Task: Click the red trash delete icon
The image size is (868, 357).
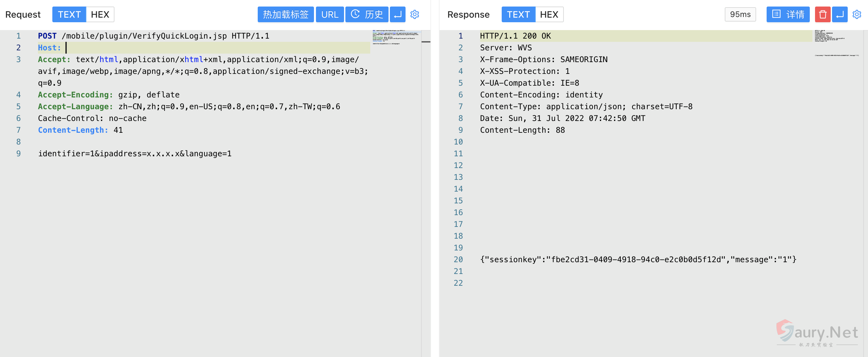Action: (823, 14)
